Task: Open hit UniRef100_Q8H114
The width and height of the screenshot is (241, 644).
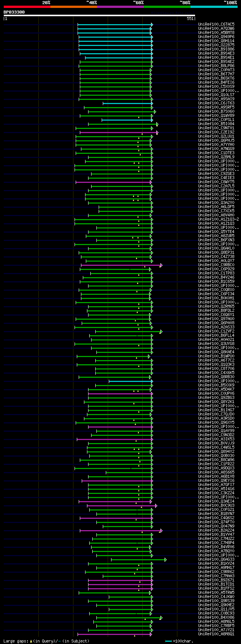Action: [216, 41]
